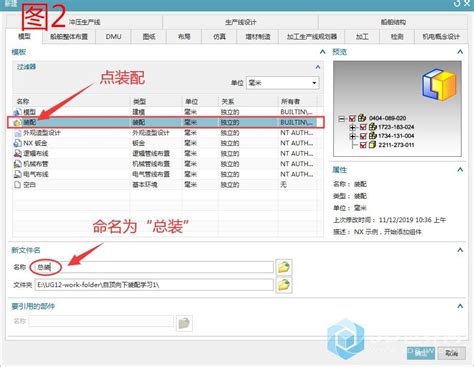Collapse the 属性 properties section

(460, 170)
